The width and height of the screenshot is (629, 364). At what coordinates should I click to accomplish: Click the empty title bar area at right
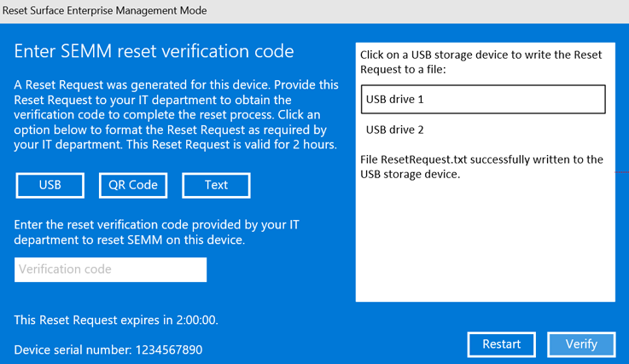point(427,10)
